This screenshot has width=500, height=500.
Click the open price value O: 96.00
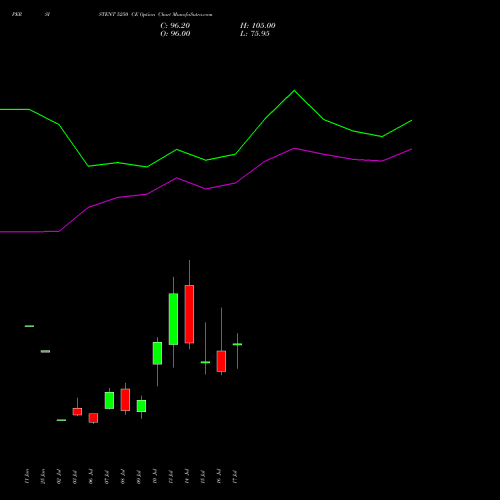pyautogui.click(x=175, y=34)
